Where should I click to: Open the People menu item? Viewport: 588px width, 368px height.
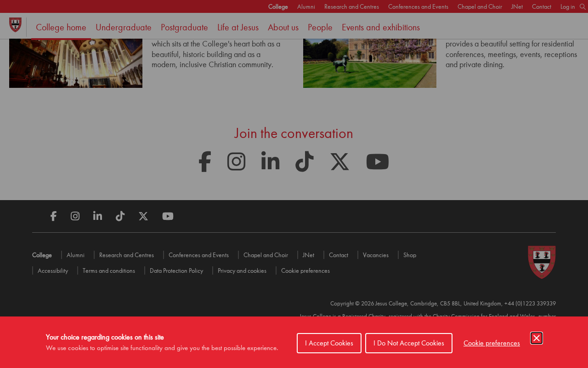pos(320,27)
